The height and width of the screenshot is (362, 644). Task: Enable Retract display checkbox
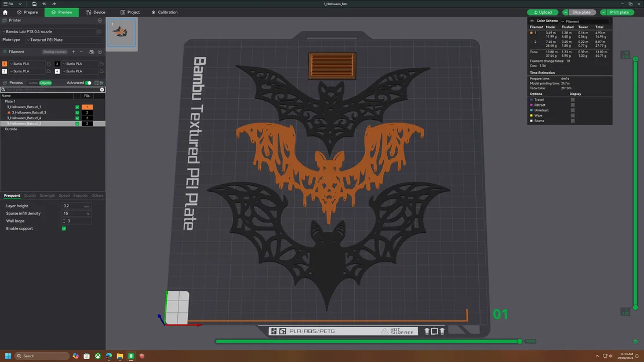click(x=573, y=105)
